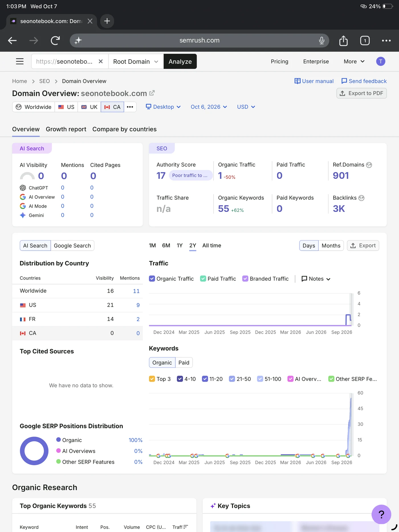This screenshot has height=532, width=399.
Task: Click Send feedback link
Action: 364,81
